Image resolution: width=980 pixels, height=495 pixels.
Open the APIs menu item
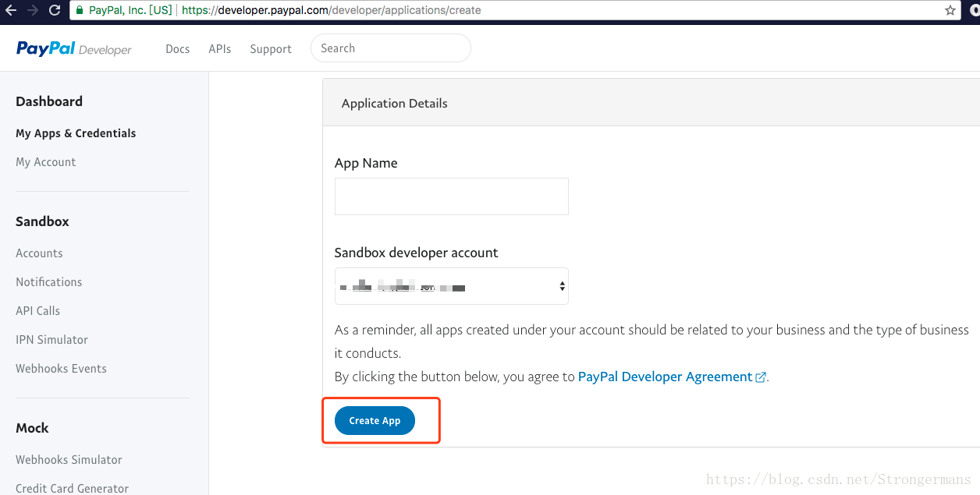[220, 48]
